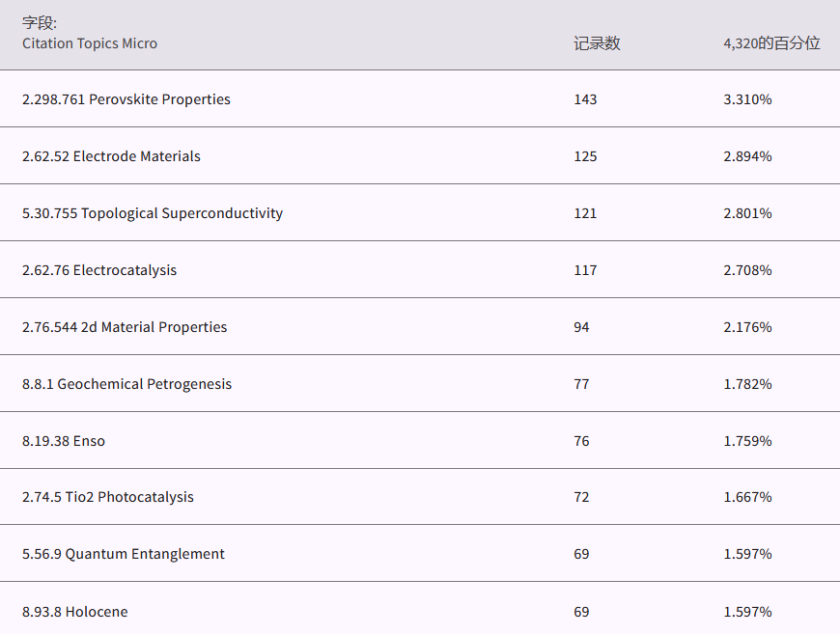840x634 pixels.
Task: Click the 记录数 column header
Action: pyautogui.click(x=597, y=43)
